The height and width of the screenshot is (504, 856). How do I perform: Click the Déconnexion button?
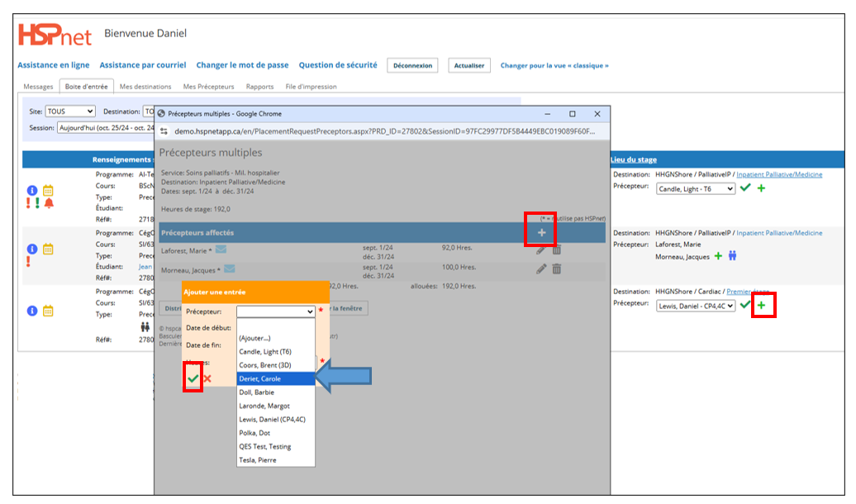click(x=413, y=65)
